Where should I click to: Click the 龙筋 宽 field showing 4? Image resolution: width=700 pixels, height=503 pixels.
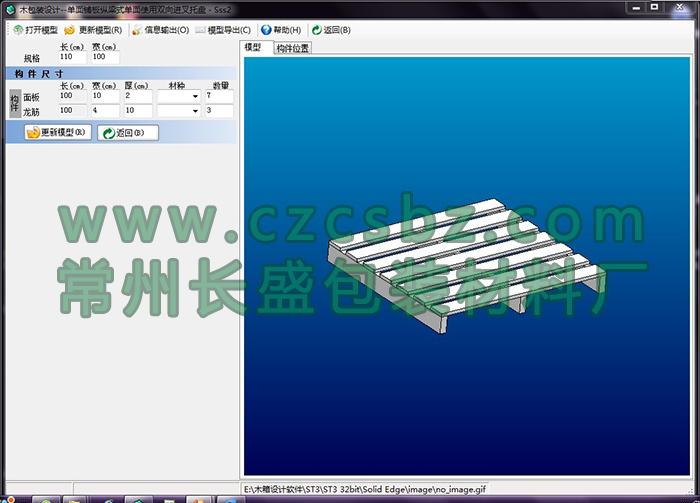pos(105,111)
